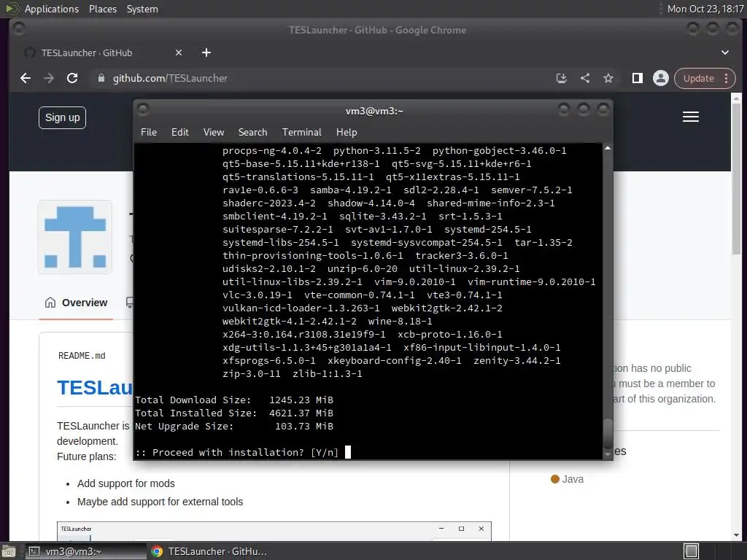
Task: Click the 'vlc-3.0.19-1' package text
Action: coord(258,295)
